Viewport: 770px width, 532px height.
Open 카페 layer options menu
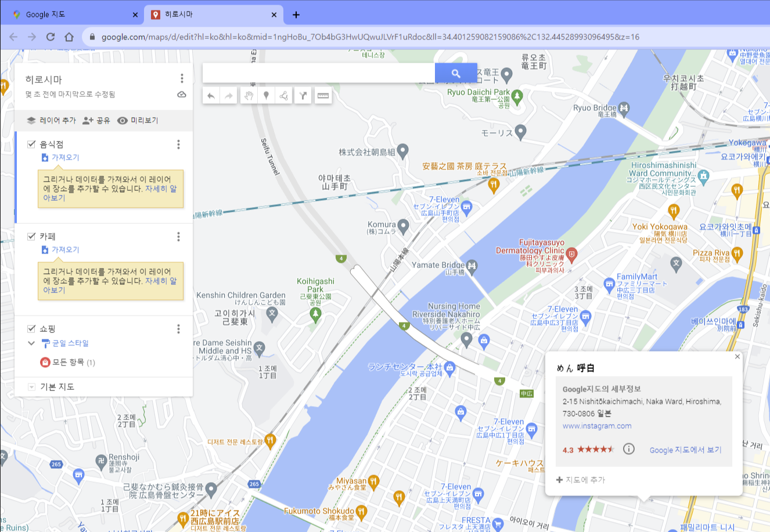coord(178,237)
